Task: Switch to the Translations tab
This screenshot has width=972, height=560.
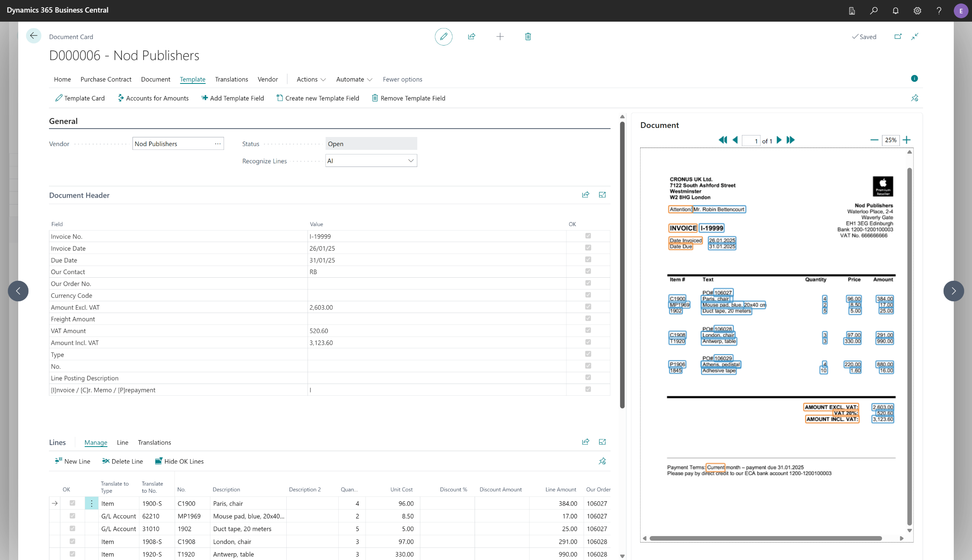Action: click(231, 79)
